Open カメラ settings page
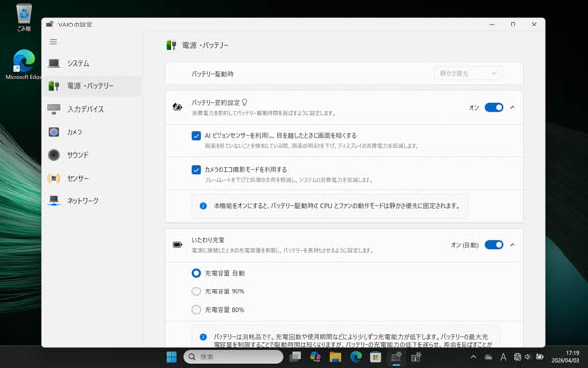The image size is (588, 368). click(x=92, y=131)
